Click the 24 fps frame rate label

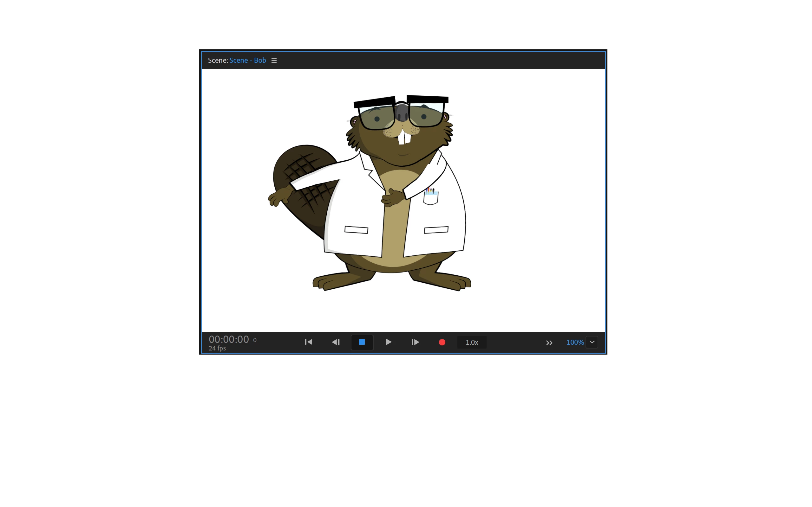click(217, 348)
